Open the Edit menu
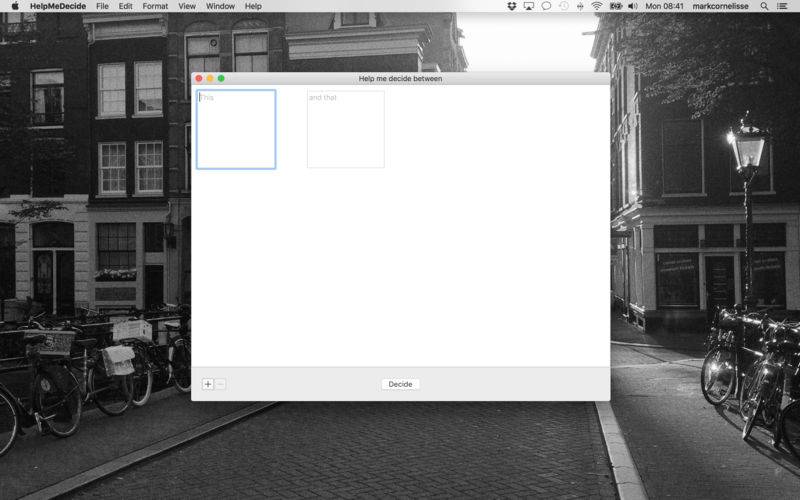The image size is (800, 500). pos(126,6)
